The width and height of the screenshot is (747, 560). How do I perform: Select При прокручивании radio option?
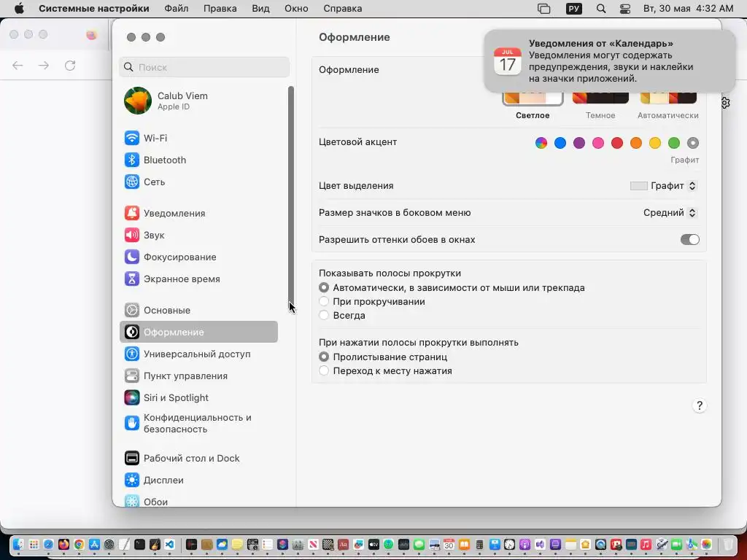[324, 301]
